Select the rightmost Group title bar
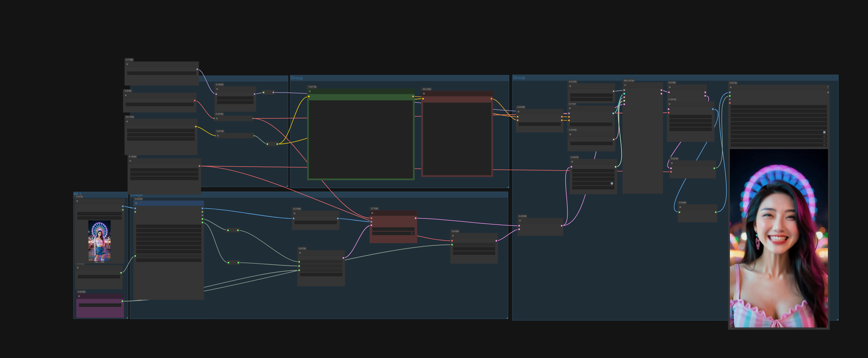 [x=519, y=78]
